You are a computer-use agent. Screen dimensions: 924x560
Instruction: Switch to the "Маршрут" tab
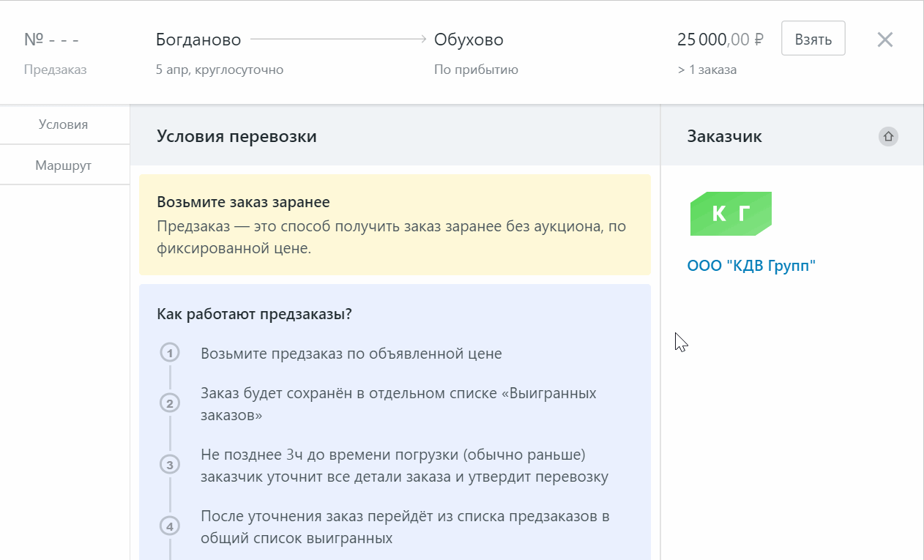tap(64, 165)
